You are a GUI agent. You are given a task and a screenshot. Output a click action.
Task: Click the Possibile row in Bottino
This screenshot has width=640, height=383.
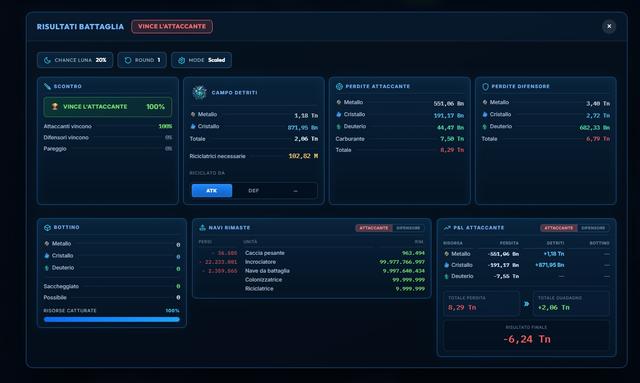pos(112,298)
